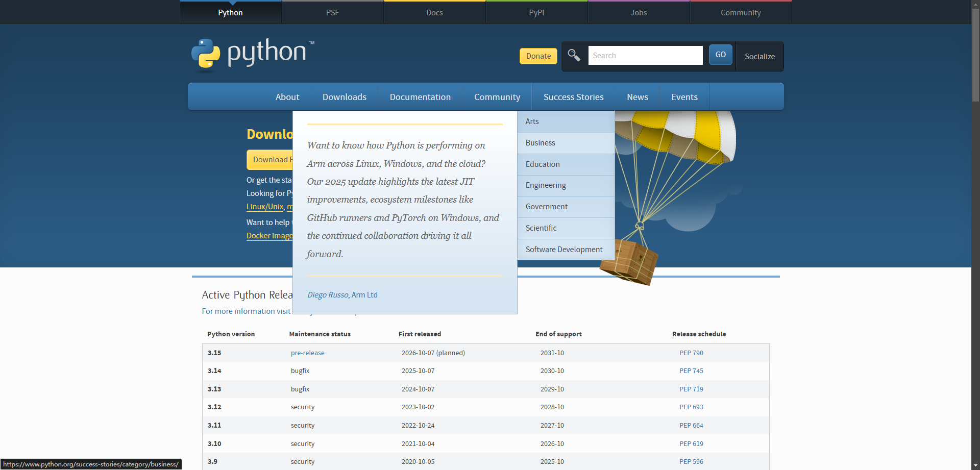Click the 2025-10-07 first released date
Screen dimensions: 980x470
(x=418, y=371)
